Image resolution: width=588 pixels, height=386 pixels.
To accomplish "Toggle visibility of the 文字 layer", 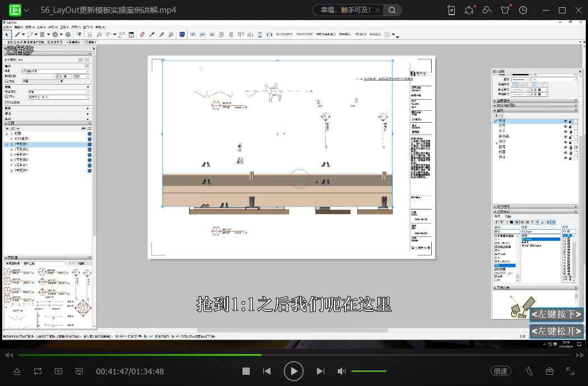I will pyautogui.click(x=564, y=132).
